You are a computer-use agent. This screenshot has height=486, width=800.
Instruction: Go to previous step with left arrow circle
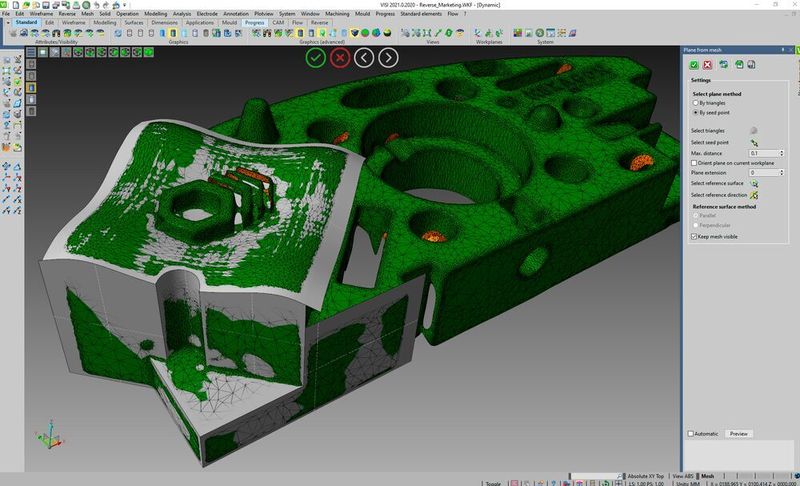coord(364,58)
